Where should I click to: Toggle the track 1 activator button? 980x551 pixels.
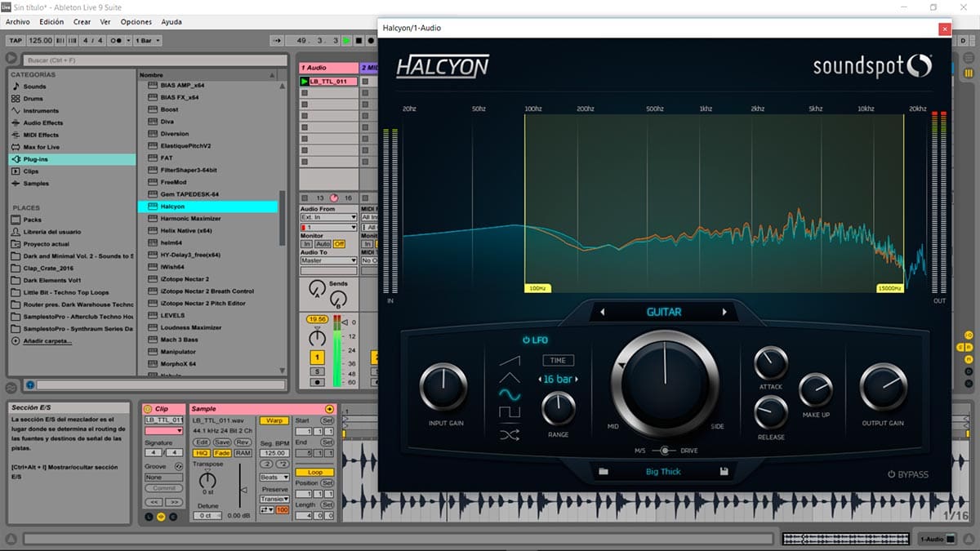316,358
